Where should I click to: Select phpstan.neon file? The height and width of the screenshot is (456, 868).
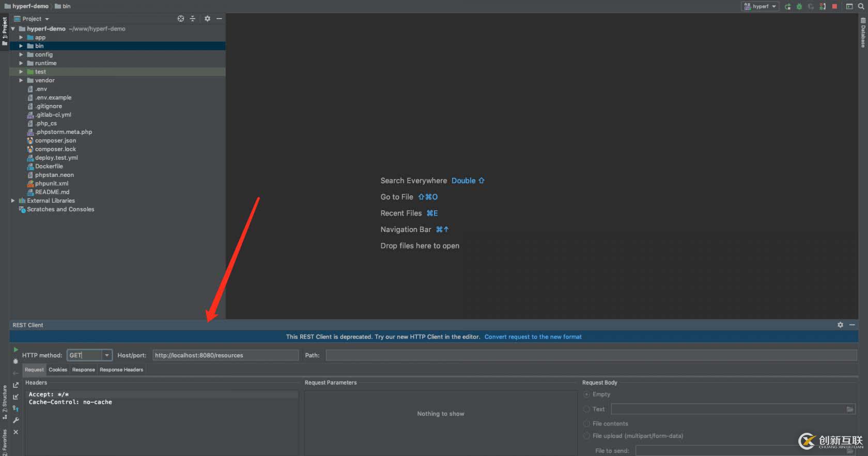54,175
